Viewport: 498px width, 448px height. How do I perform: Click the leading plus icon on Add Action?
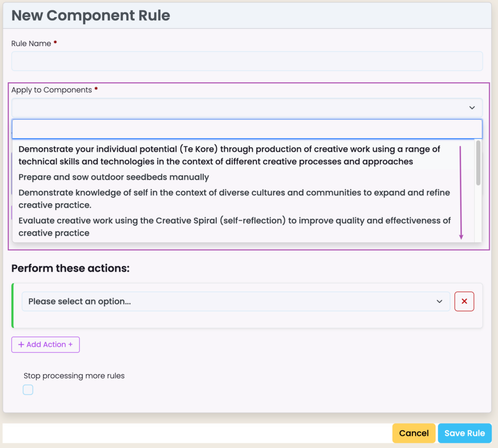tap(21, 344)
